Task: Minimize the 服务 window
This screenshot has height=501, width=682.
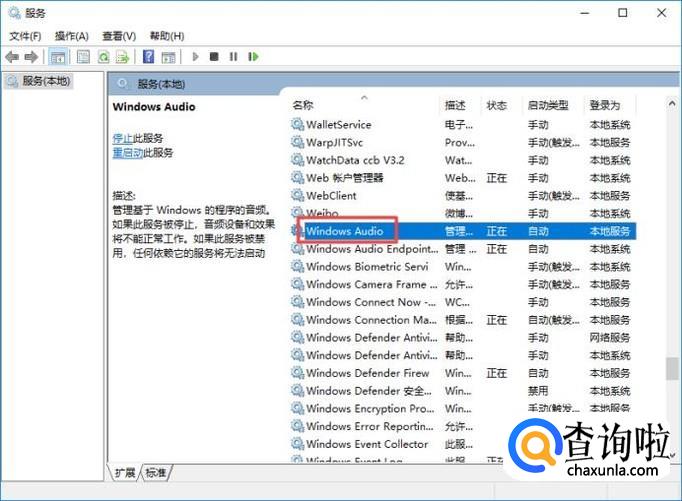Action: [585, 13]
